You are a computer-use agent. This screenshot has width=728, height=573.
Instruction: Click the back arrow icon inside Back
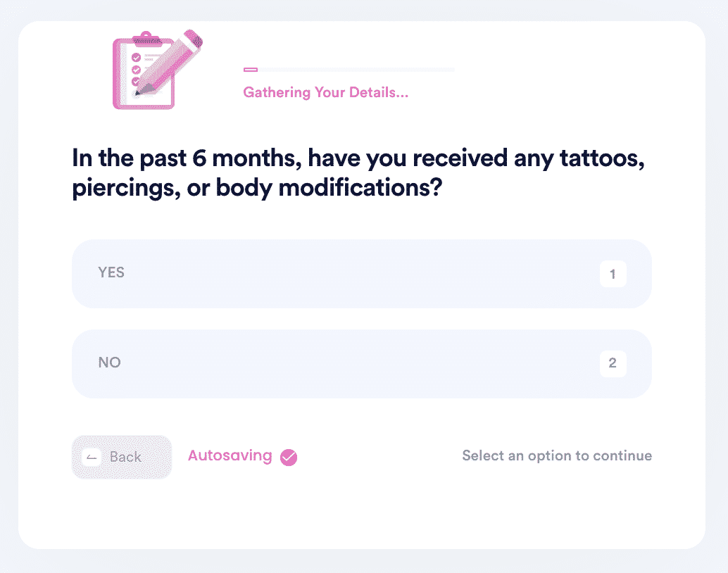pyautogui.click(x=92, y=457)
